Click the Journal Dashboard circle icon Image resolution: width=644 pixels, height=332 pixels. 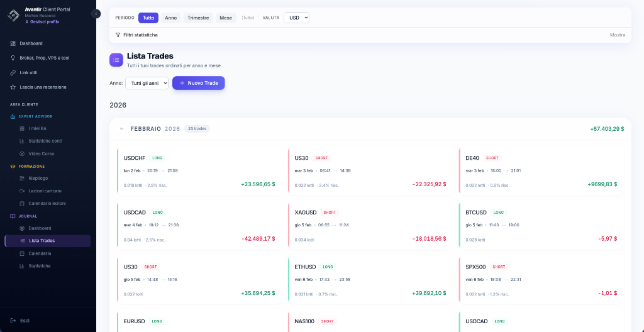pyautogui.click(x=22, y=228)
